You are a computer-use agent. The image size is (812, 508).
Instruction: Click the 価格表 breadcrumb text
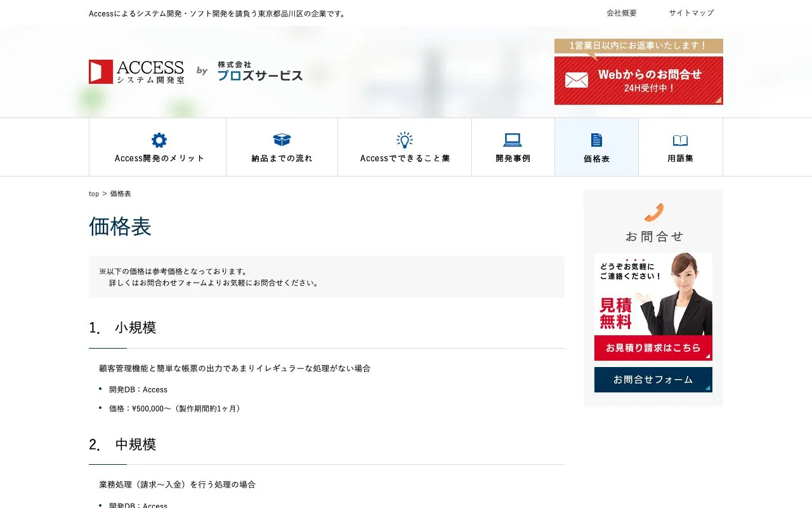tap(121, 194)
